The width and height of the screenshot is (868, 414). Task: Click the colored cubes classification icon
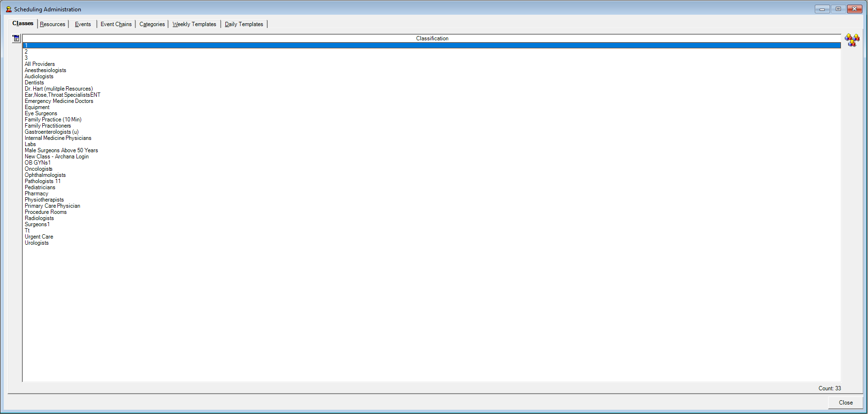pos(852,40)
